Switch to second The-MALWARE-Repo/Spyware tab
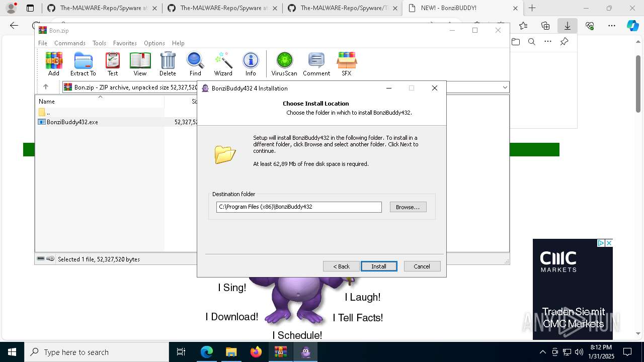Viewport: 644px width, 362px height. [x=222, y=8]
